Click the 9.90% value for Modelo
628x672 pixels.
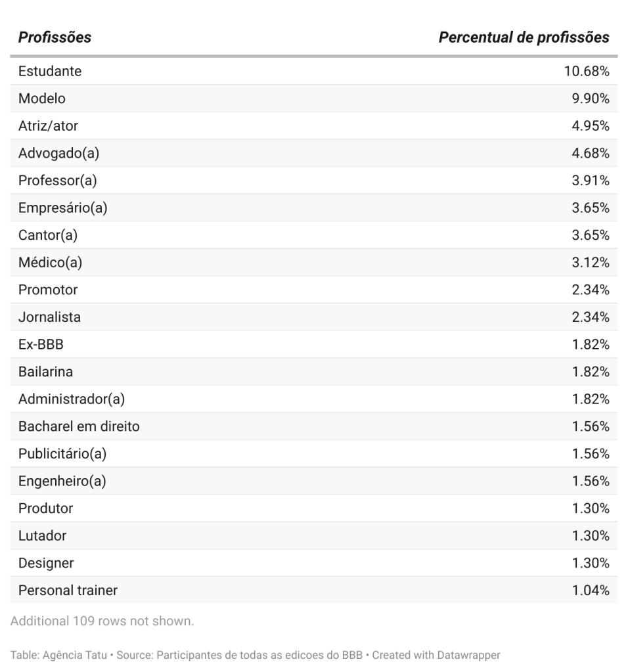[590, 99]
